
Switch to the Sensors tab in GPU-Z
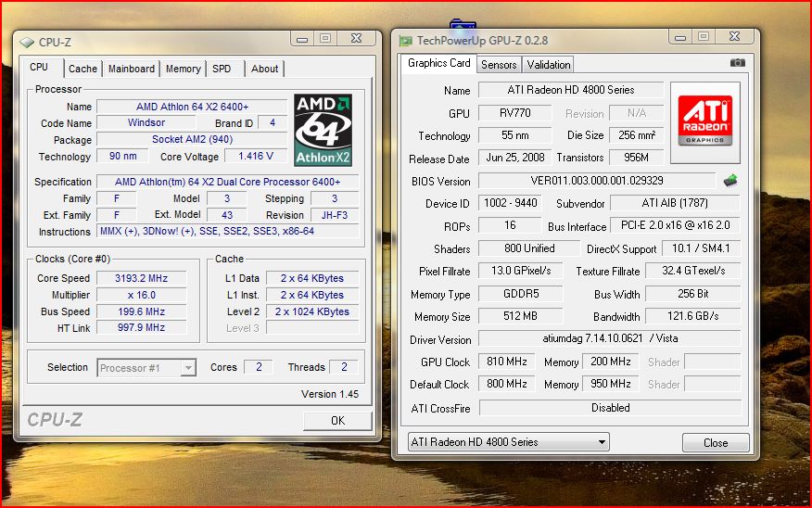click(499, 65)
